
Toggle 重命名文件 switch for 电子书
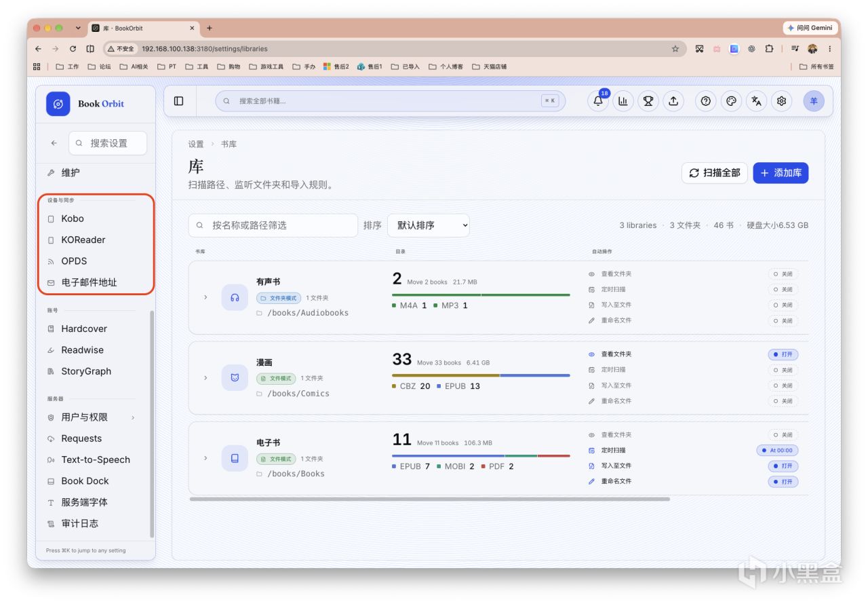point(783,482)
